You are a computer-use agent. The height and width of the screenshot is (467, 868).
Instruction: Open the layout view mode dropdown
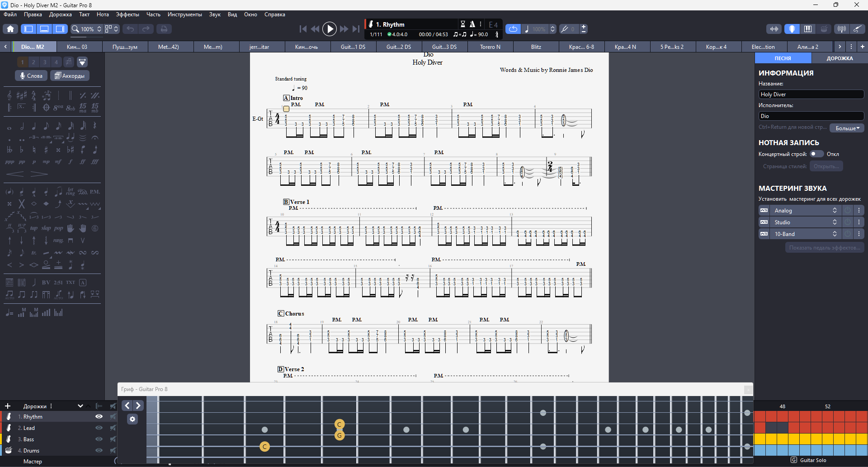pyautogui.click(x=112, y=29)
